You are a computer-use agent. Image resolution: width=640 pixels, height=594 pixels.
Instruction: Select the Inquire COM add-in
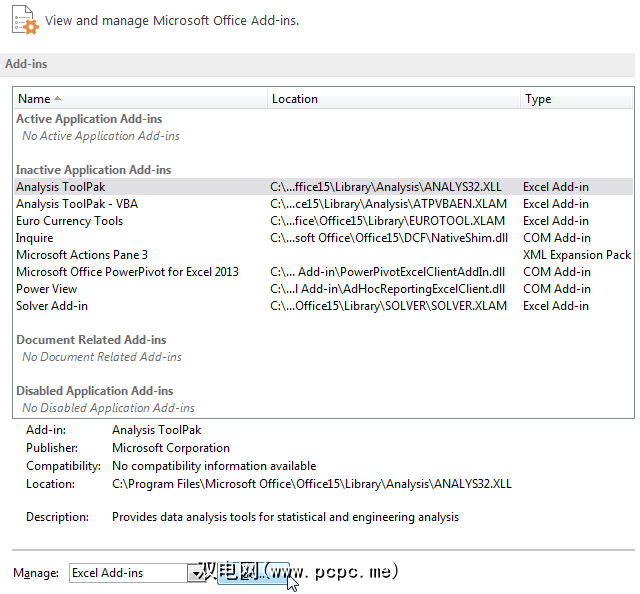tap(35, 238)
